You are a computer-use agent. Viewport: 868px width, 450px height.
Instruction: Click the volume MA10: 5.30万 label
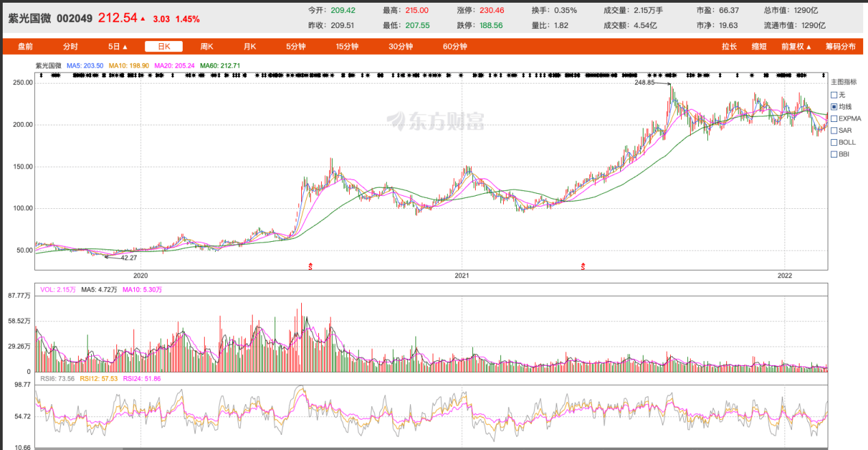pos(142,290)
